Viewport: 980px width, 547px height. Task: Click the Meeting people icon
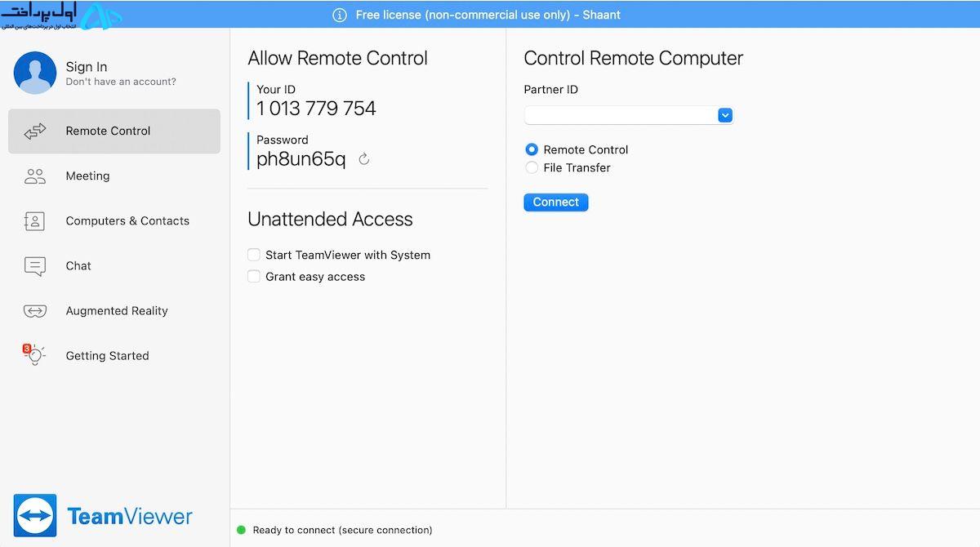click(x=35, y=176)
